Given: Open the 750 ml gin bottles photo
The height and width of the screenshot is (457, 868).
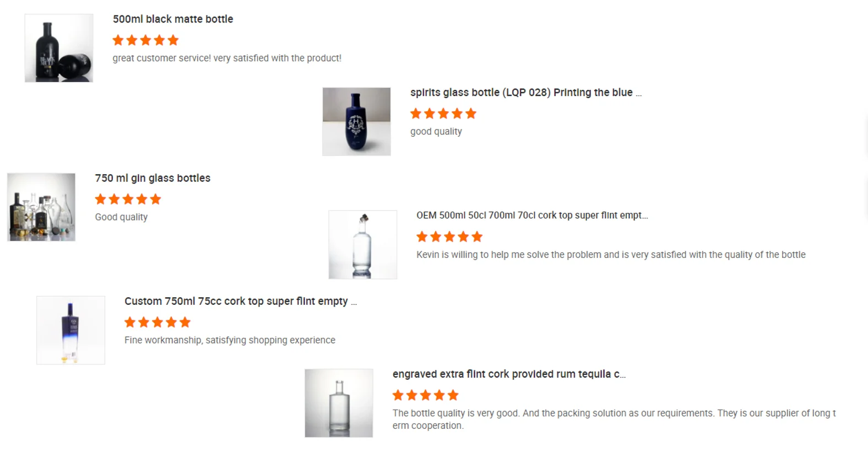Looking at the screenshot, I should (x=41, y=207).
